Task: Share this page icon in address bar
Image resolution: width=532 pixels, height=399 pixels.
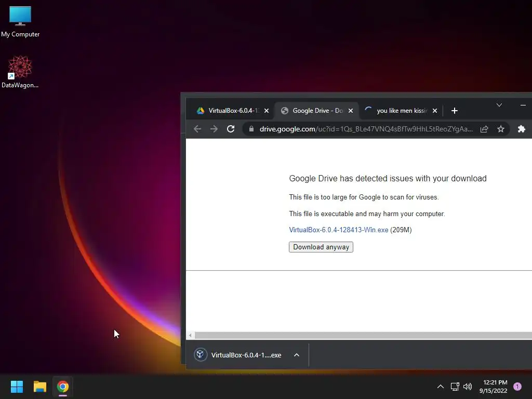Action: click(x=484, y=129)
